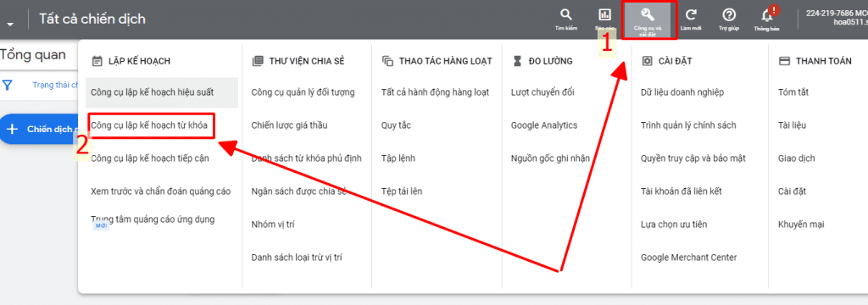
Task: Expand the account dropdown arrow at top left
Action: [10, 24]
